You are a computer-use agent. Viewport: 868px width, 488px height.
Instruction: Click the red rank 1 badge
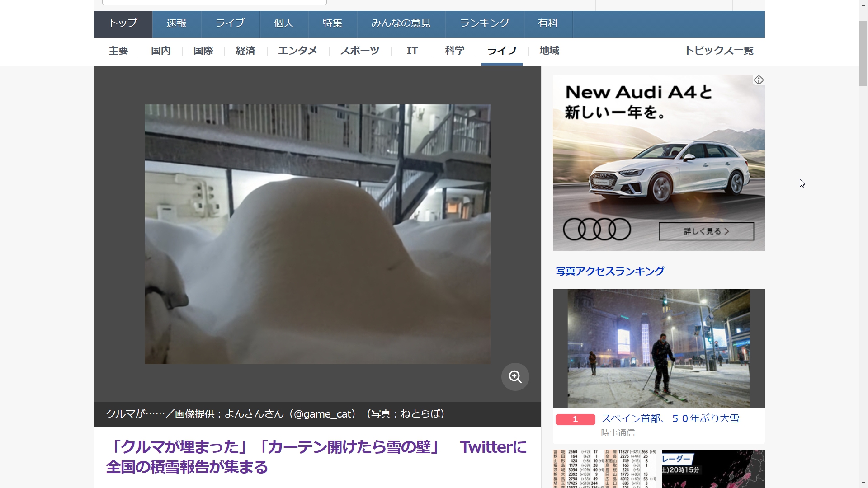pyautogui.click(x=575, y=419)
